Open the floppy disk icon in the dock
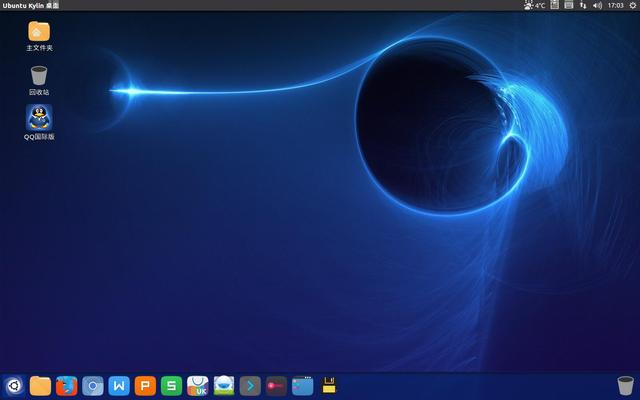The width and height of the screenshot is (640, 400). [328, 385]
